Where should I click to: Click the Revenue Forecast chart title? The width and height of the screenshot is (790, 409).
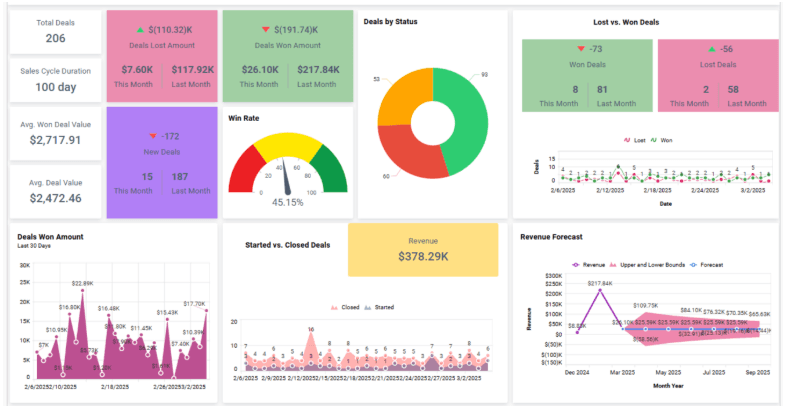pos(551,237)
